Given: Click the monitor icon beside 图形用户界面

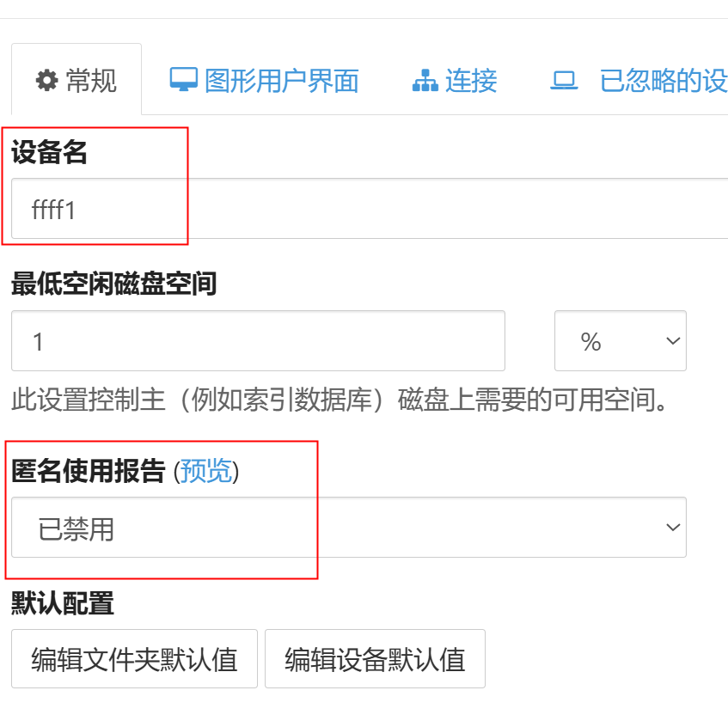Looking at the screenshot, I should pyautogui.click(x=183, y=80).
